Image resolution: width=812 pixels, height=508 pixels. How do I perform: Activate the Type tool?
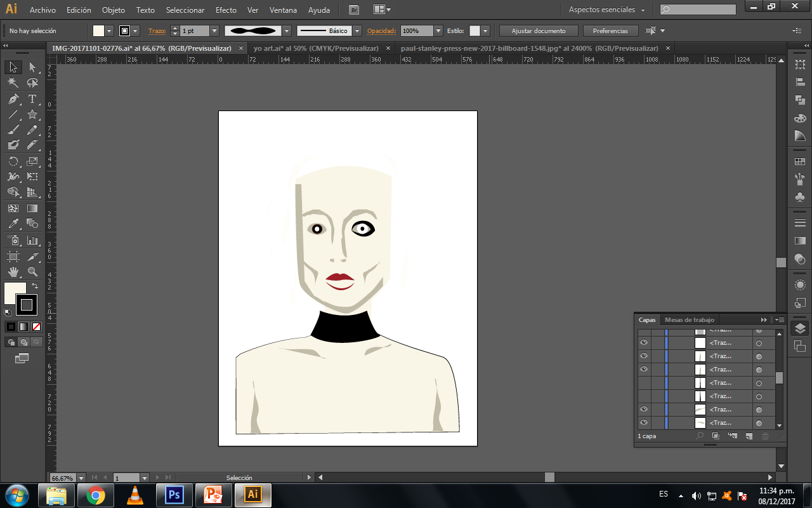(x=32, y=99)
